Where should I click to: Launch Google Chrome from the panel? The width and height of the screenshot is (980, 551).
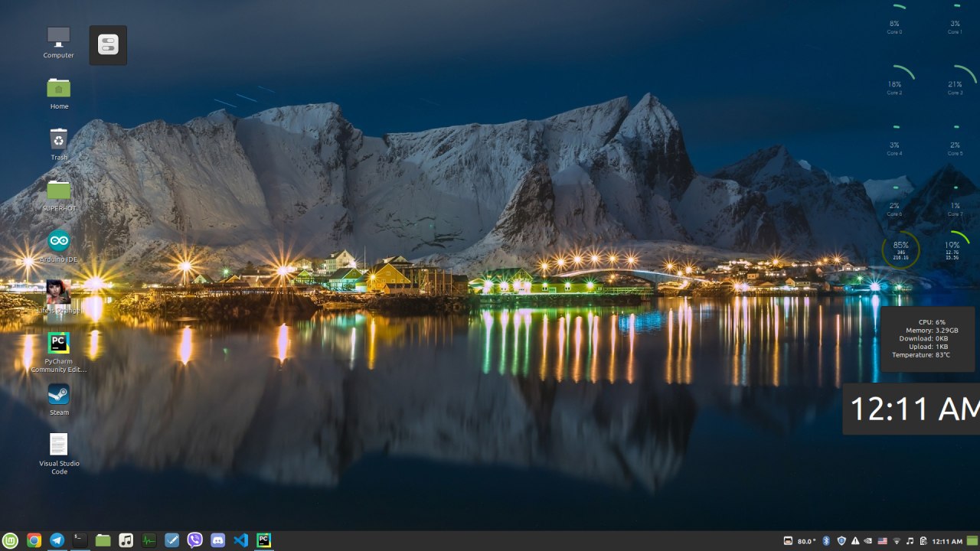(34, 540)
